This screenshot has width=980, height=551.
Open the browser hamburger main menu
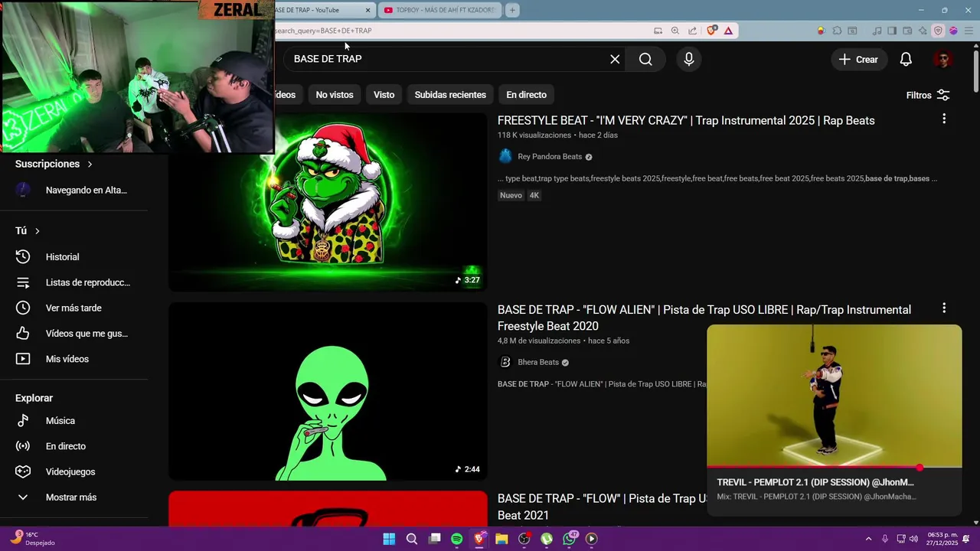point(967,31)
